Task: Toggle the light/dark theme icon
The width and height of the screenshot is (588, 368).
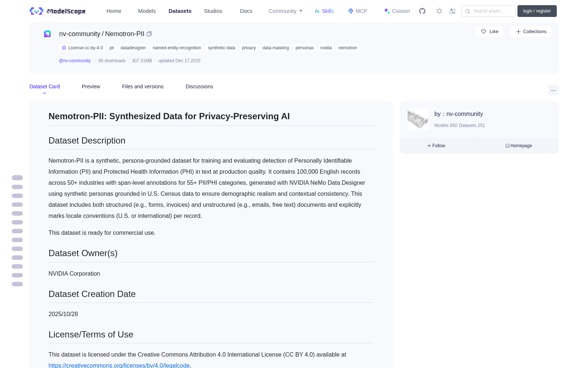Action: click(439, 11)
